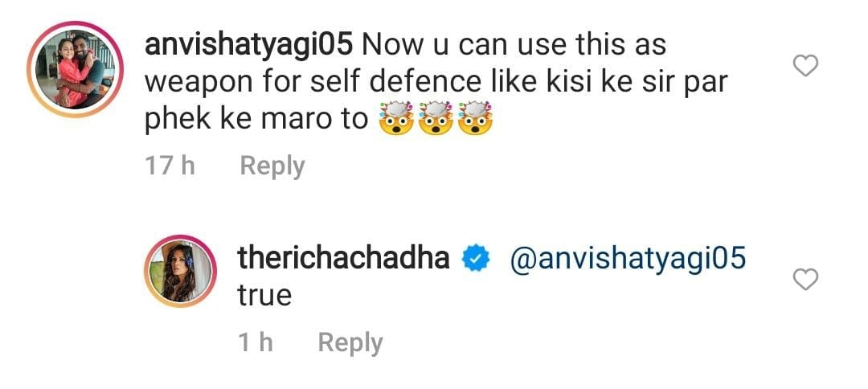Go to anvishatyagi05's profile via the comment username
Image resolution: width=868 pixels, height=389 pixels.
coord(248,45)
